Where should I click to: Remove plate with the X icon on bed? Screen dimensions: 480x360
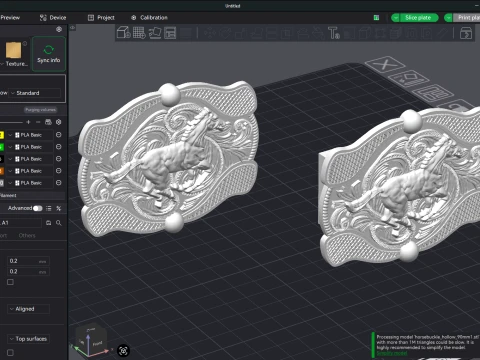click(385, 64)
